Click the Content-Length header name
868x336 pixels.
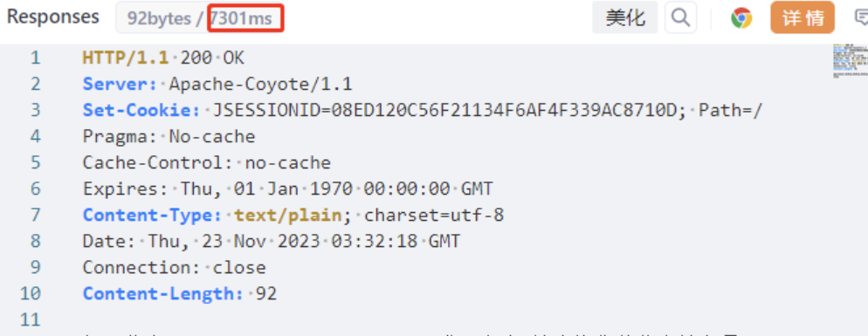point(163,293)
